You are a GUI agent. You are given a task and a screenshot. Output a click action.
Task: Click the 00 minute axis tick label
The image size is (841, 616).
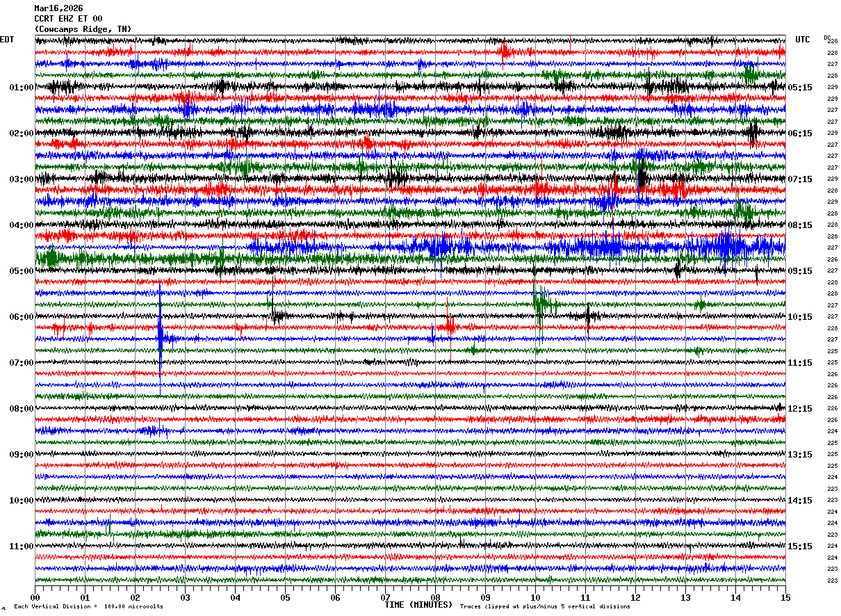coord(35,597)
